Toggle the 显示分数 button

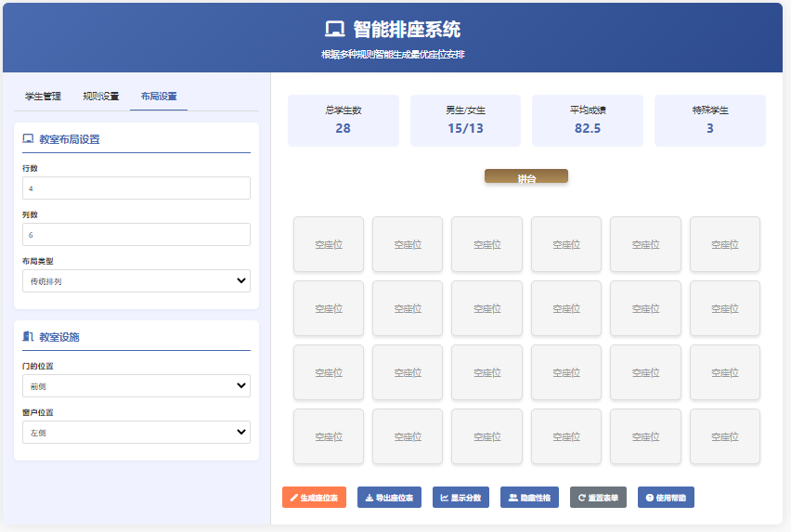(x=461, y=498)
